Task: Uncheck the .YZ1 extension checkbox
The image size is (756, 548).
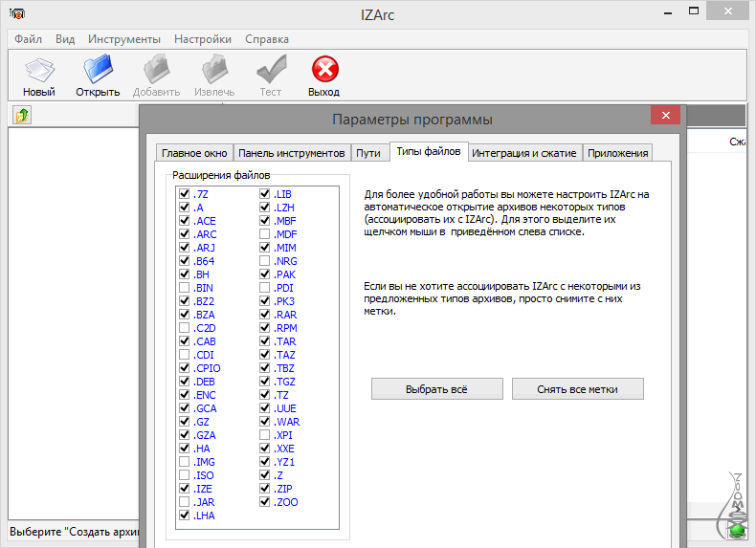Action: pyautogui.click(x=265, y=462)
